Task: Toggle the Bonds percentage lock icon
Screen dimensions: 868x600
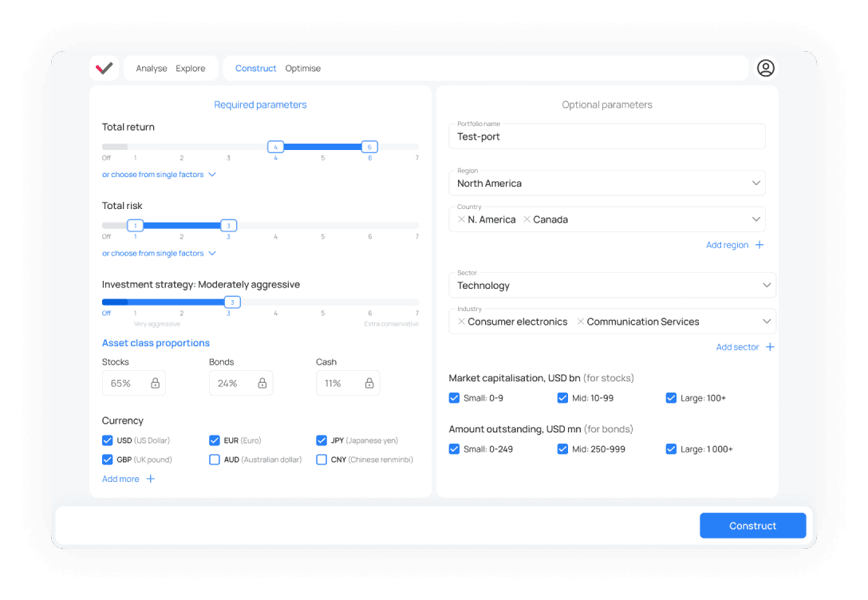Action: (x=262, y=383)
